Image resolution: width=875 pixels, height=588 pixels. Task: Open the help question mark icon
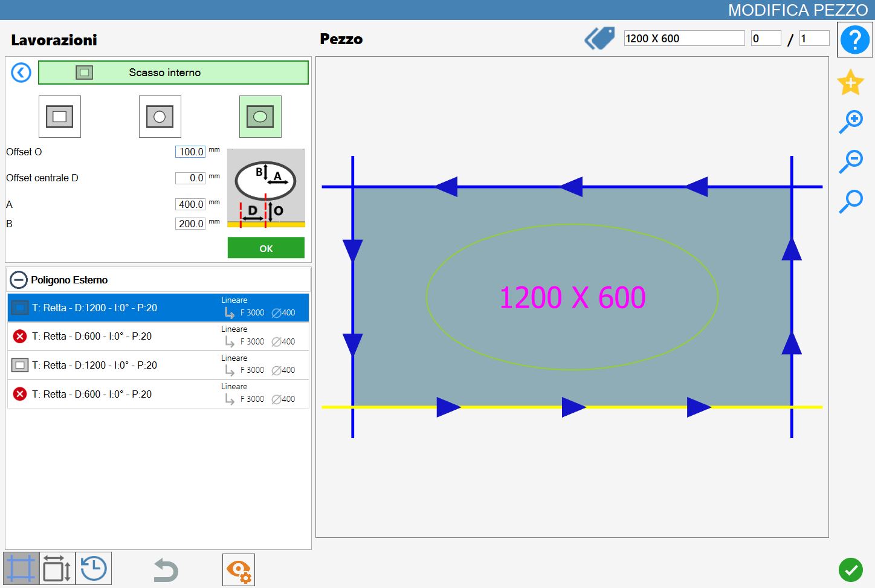pyautogui.click(x=854, y=40)
